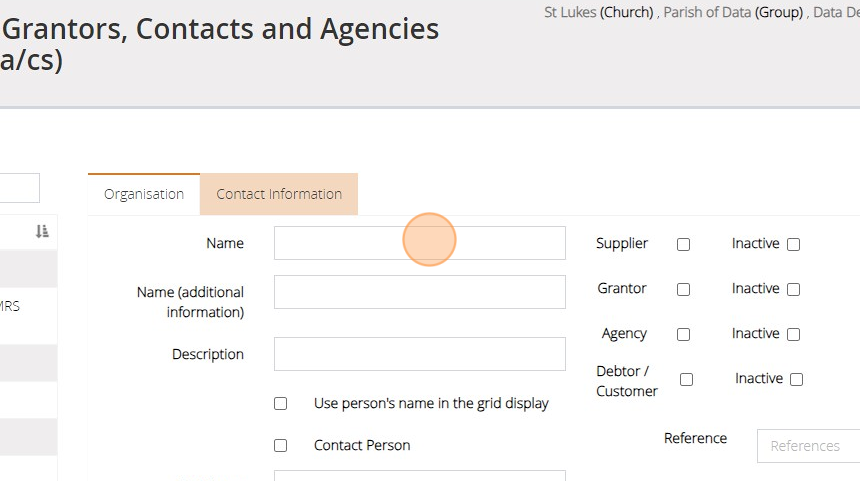Image resolution: width=860 pixels, height=481 pixels.
Task: Open the References dropdown
Action: [808, 446]
